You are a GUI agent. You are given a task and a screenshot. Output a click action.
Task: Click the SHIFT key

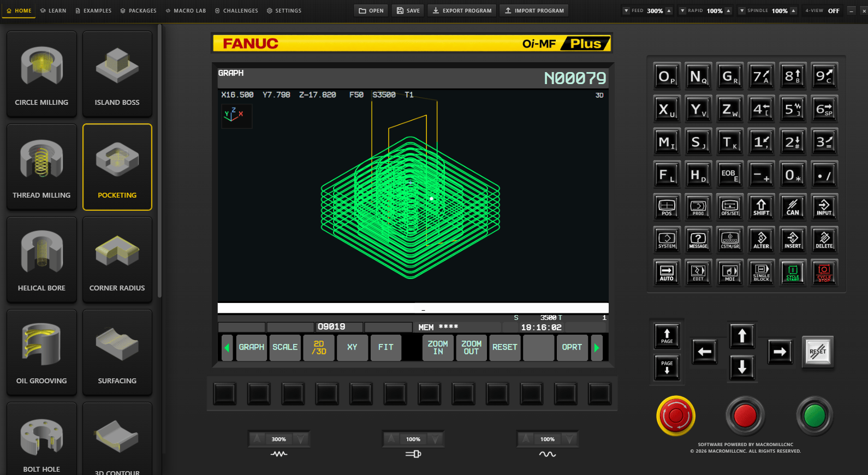(x=761, y=207)
